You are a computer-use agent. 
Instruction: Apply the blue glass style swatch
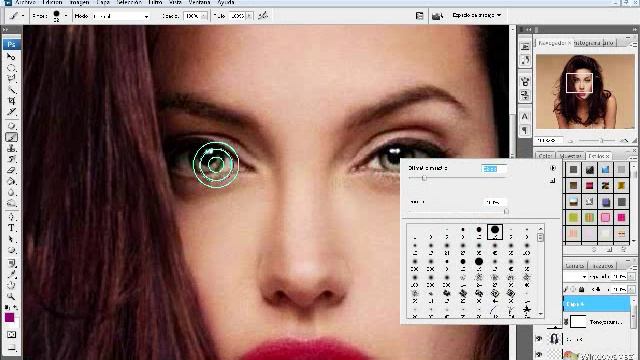pos(605,169)
